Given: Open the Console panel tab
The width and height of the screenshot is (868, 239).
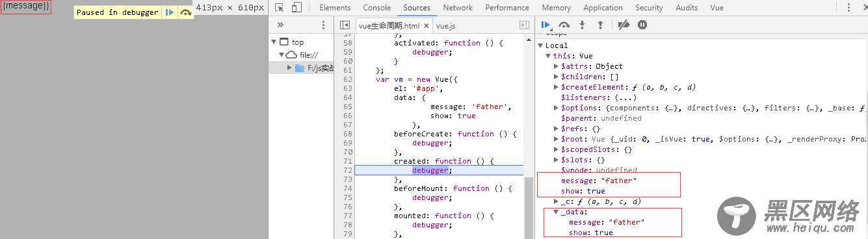Looking at the screenshot, I should [376, 8].
